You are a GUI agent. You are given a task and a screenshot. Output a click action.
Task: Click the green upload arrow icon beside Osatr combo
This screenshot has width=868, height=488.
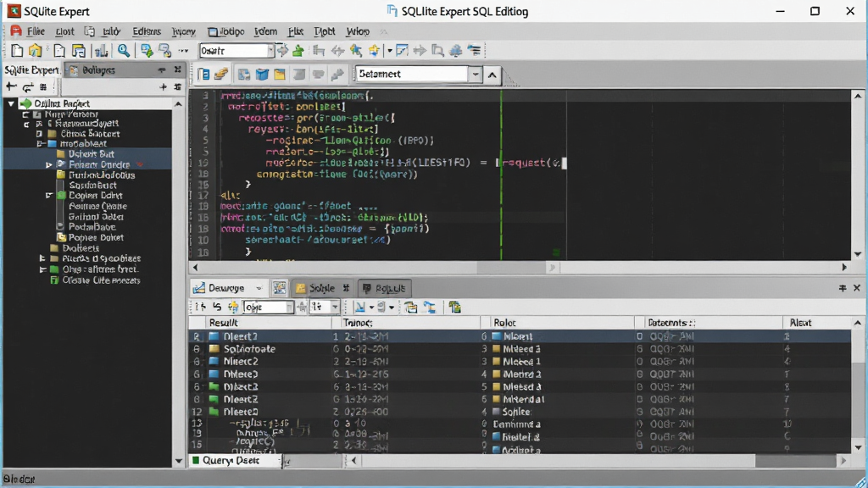[298, 51]
